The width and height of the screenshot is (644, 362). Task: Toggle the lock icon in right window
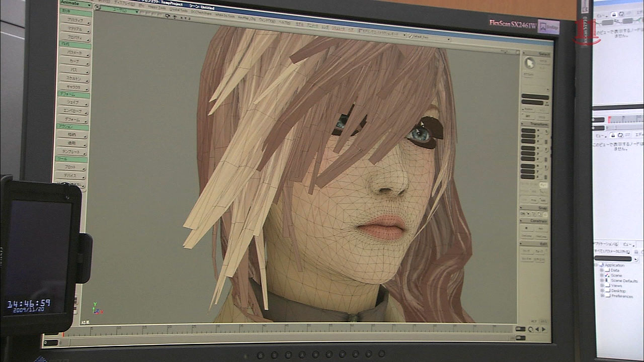pos(613,135)
